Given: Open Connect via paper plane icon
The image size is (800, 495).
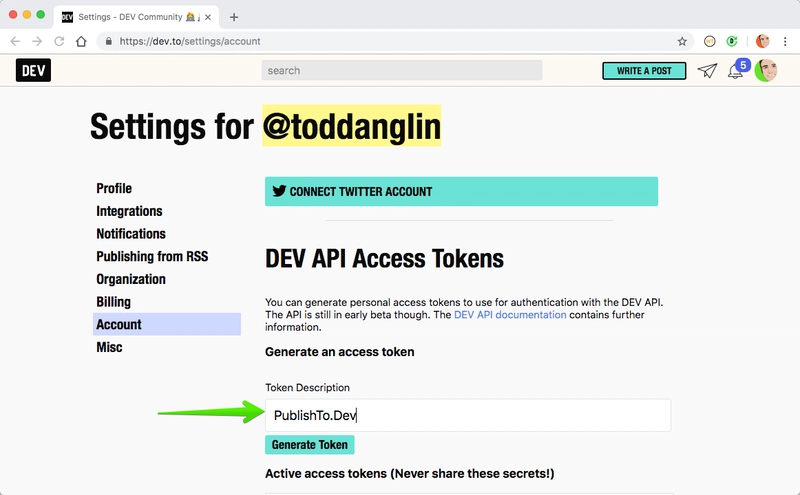Looking at the screenshot, I should point(707,70).
